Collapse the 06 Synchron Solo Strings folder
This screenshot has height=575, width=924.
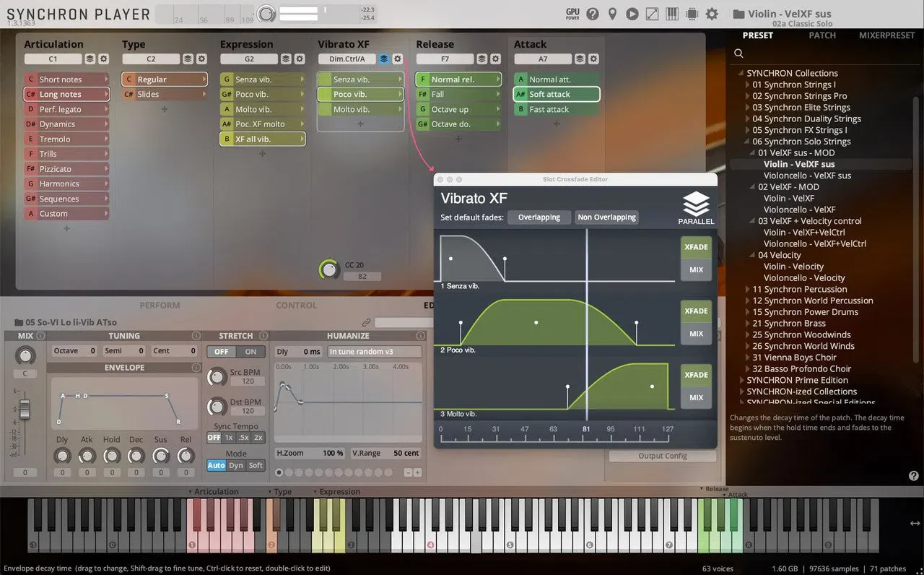pos(747,142)
